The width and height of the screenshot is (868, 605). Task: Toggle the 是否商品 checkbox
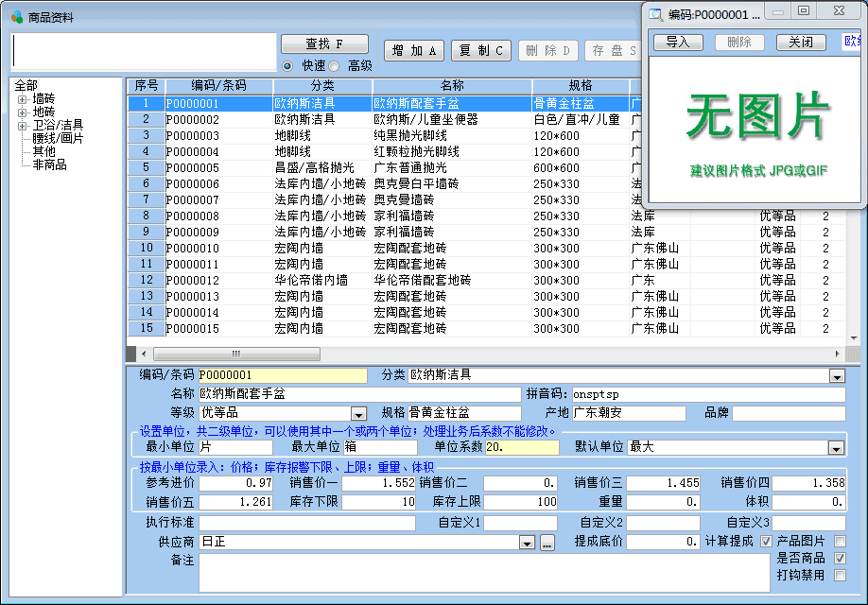point(840,558)
